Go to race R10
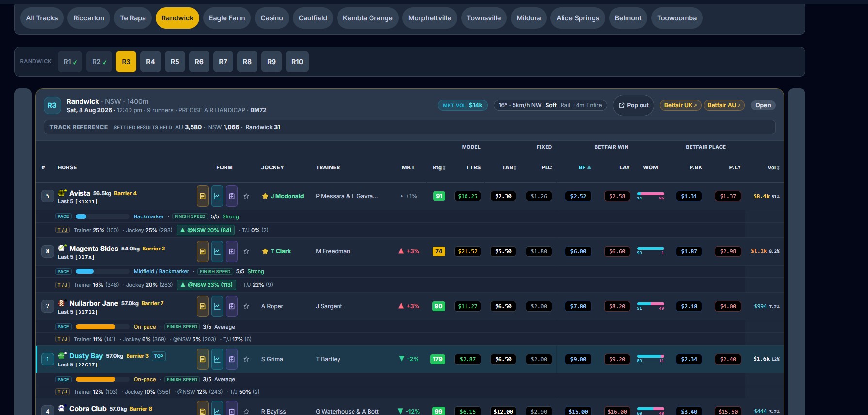 297,62
